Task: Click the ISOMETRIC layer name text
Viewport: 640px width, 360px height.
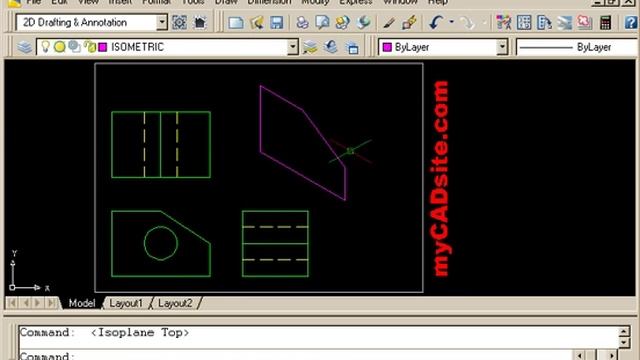Action: (138, 47)
